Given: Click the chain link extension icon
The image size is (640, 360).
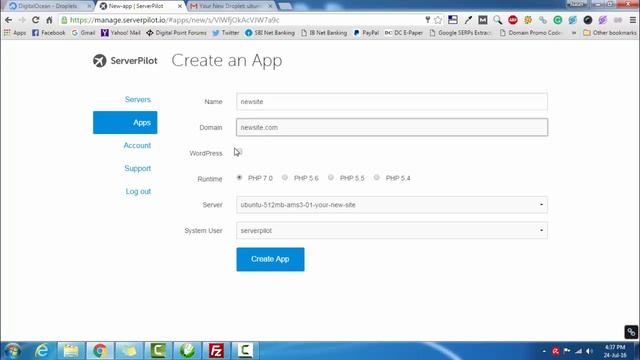Looking at the screenshot, I should tap(542, 20).
